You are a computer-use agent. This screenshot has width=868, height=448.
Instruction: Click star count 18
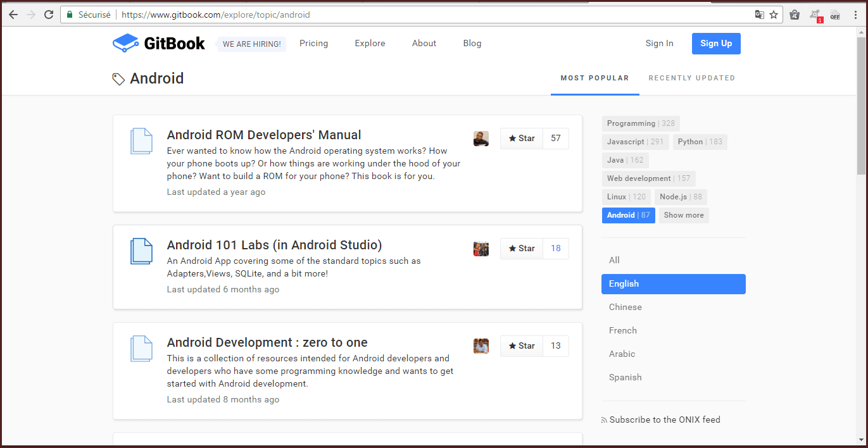coord(556,249)
